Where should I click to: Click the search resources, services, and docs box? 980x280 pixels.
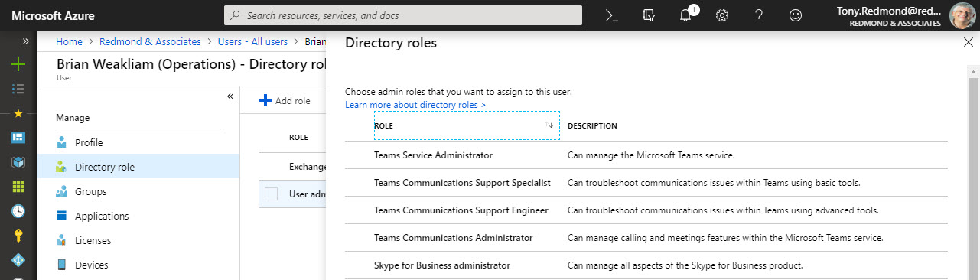tap(403, 15)
